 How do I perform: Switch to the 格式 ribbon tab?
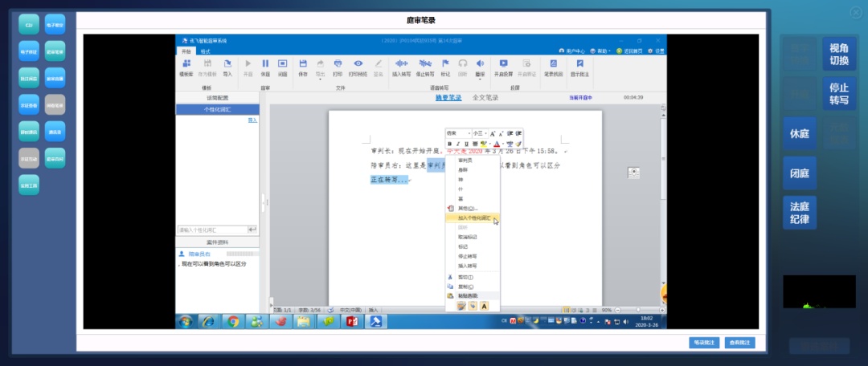(206, 51)
